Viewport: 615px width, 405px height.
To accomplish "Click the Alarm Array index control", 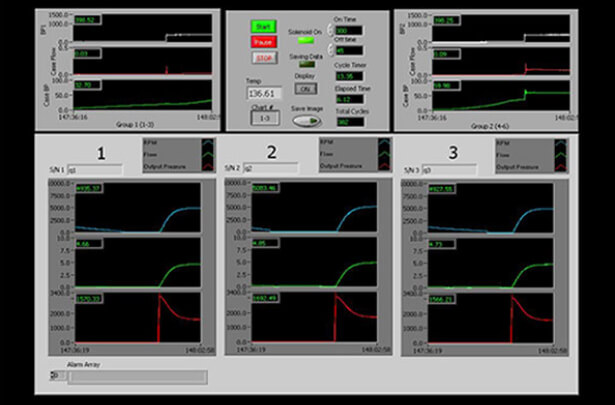I will pyautogui.click(x=58, y=376).
